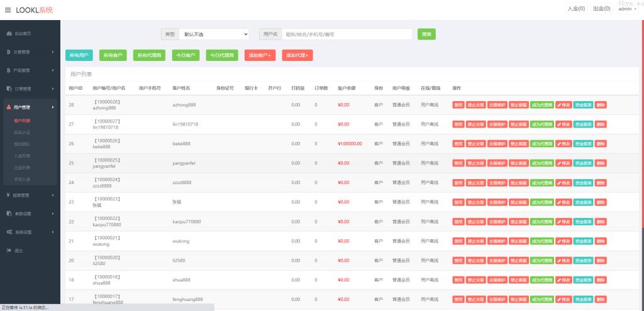Click the hamburger menu icon beside LOOKL
The image size is (644, 311).
pos(8,10)
